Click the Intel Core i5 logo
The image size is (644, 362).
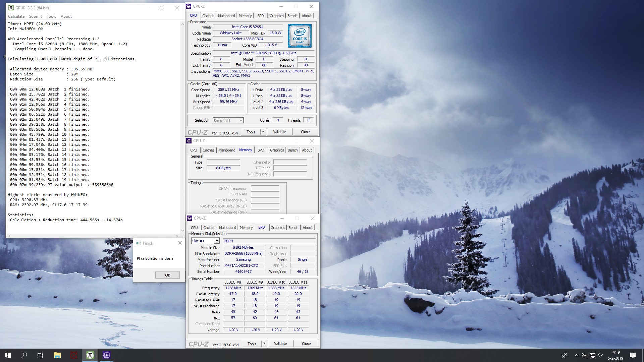point(300,36)
